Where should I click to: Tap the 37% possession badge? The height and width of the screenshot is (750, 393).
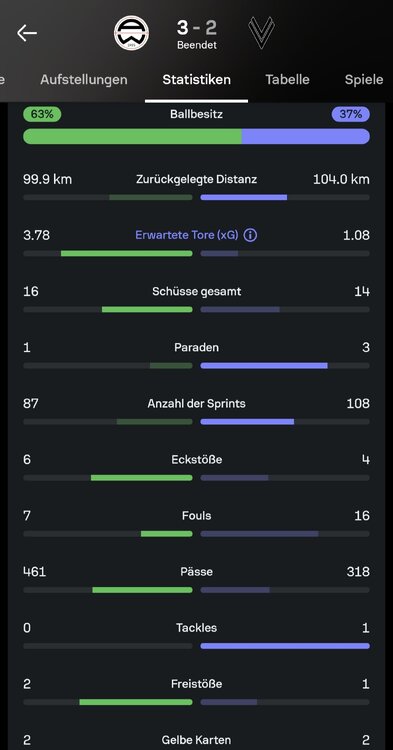coord(350,114)
